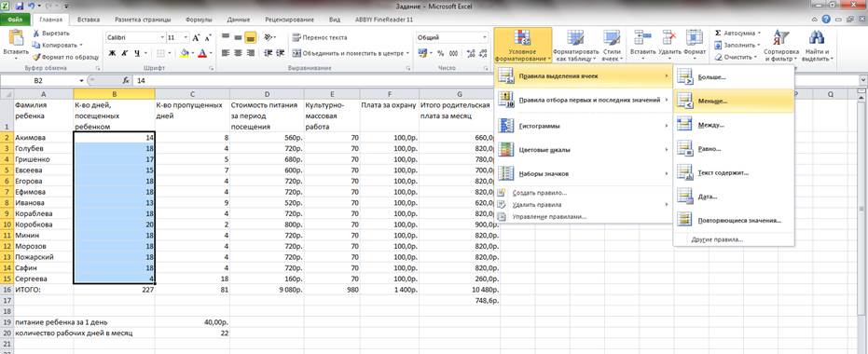Open the Общий number format dropdown

pyautogui.click(x=486, y=37)
